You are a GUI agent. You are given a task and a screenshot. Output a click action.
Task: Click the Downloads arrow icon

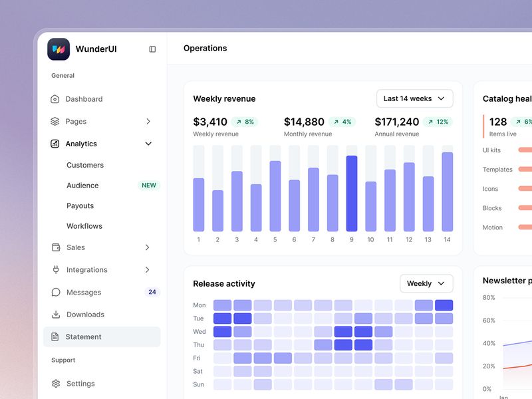[x=56, y=315]
